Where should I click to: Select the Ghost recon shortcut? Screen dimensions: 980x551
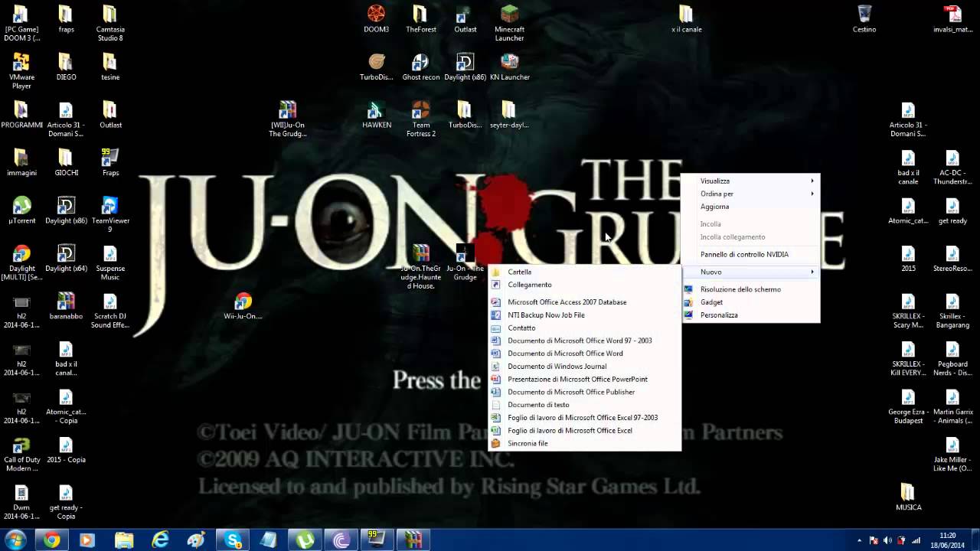[420, 67]
